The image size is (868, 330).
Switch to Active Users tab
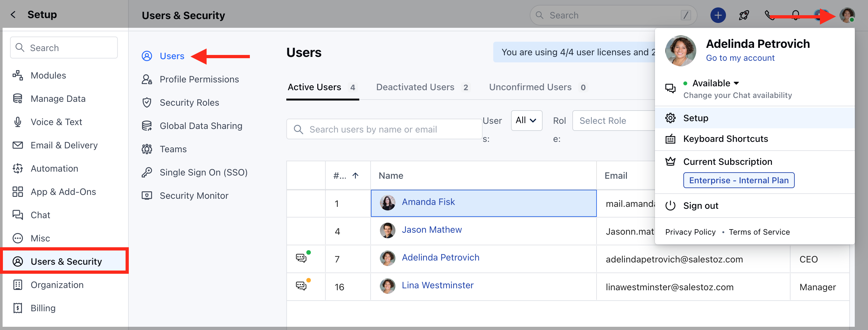click(322, 87)
